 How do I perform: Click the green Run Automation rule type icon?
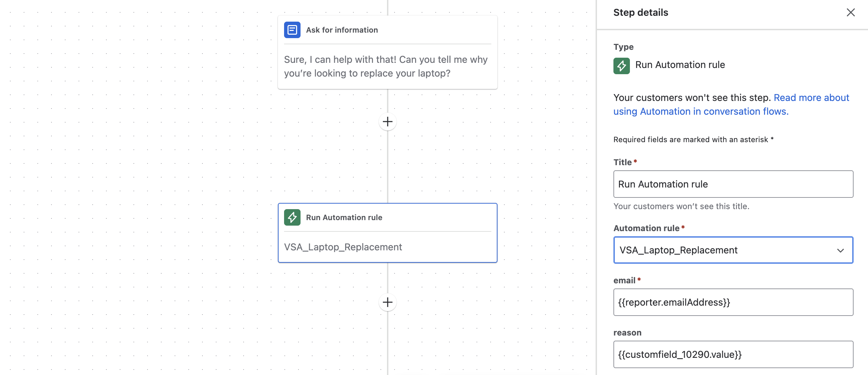pos(621,66)
